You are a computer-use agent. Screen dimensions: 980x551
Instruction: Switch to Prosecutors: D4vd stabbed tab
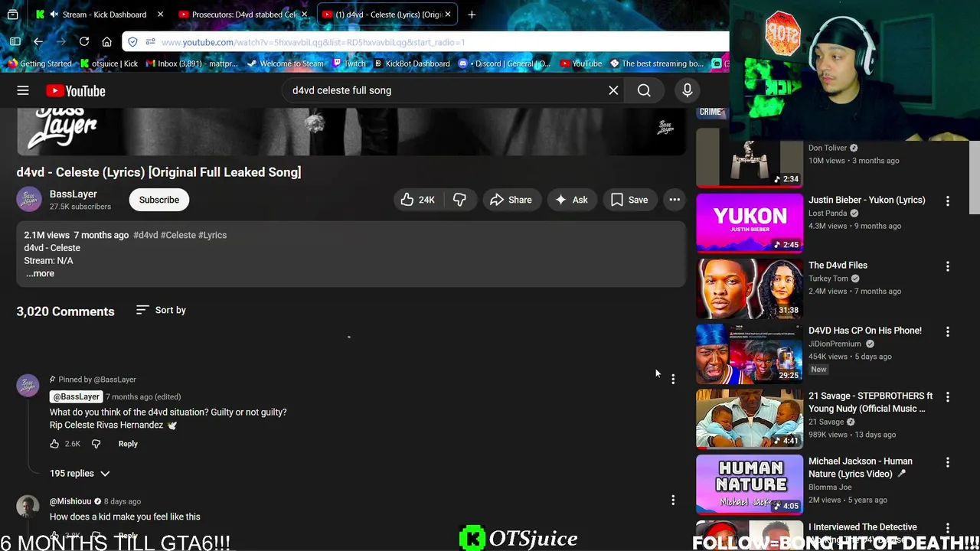coord(242,15)
